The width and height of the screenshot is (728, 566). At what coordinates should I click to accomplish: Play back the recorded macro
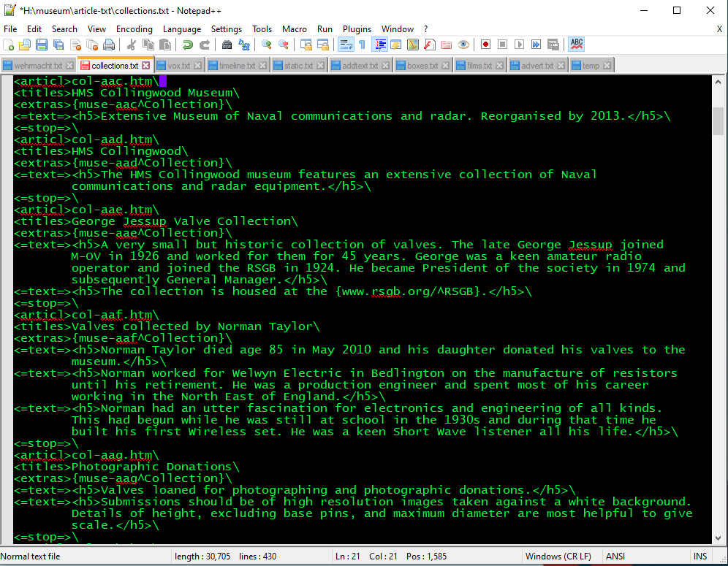pyautogui.click(x=519, y=45)
